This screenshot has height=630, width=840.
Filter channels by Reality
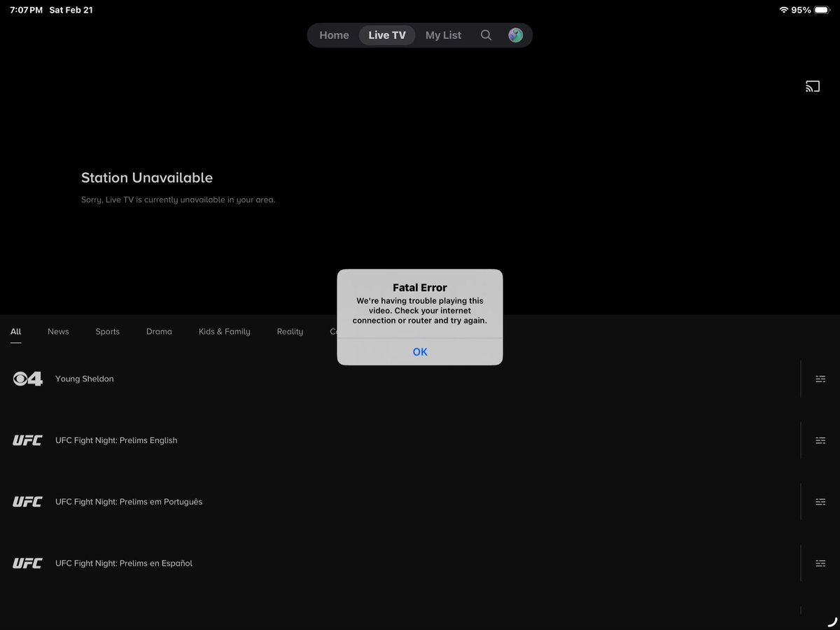(x=290, y=332)
